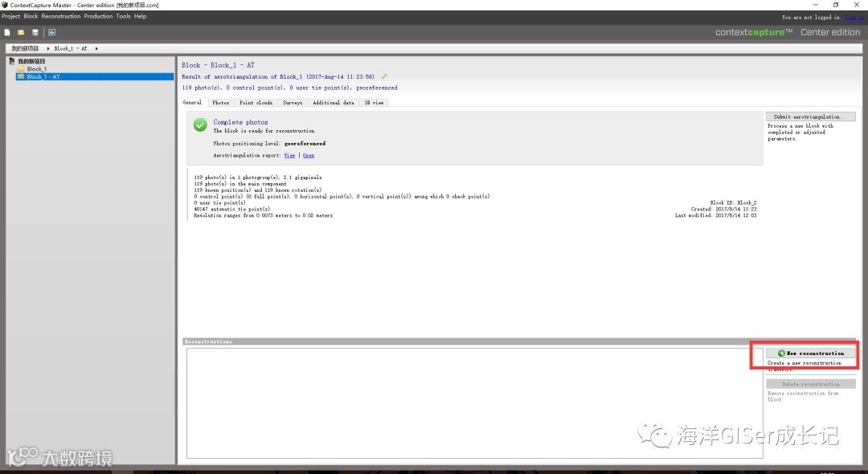Viewport: 868px width, 474px height.
Task: Click '40147 automatic tie point(s)' line
Action: 232,209
